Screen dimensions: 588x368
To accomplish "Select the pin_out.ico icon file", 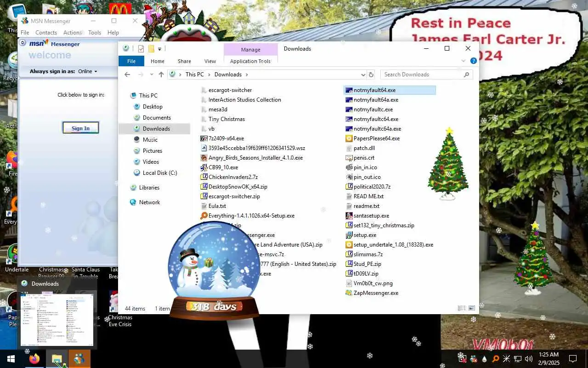I will coord(363,177).
